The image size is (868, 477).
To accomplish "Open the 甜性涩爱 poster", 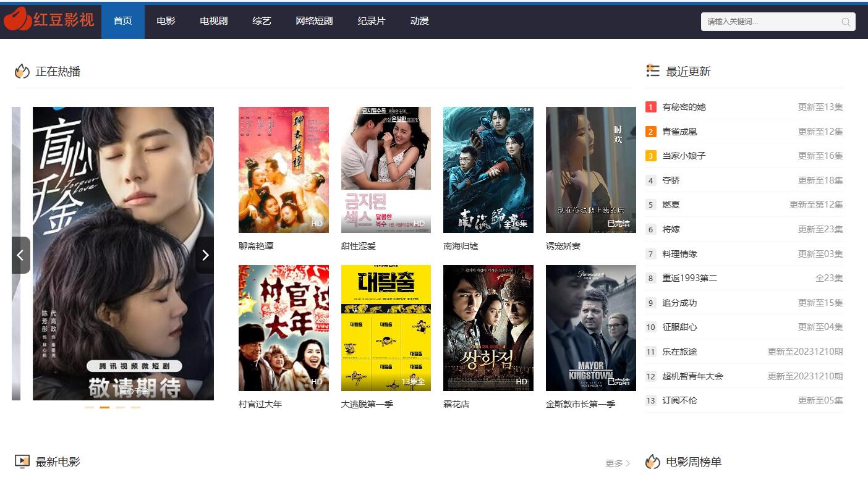I will [386, 170].
